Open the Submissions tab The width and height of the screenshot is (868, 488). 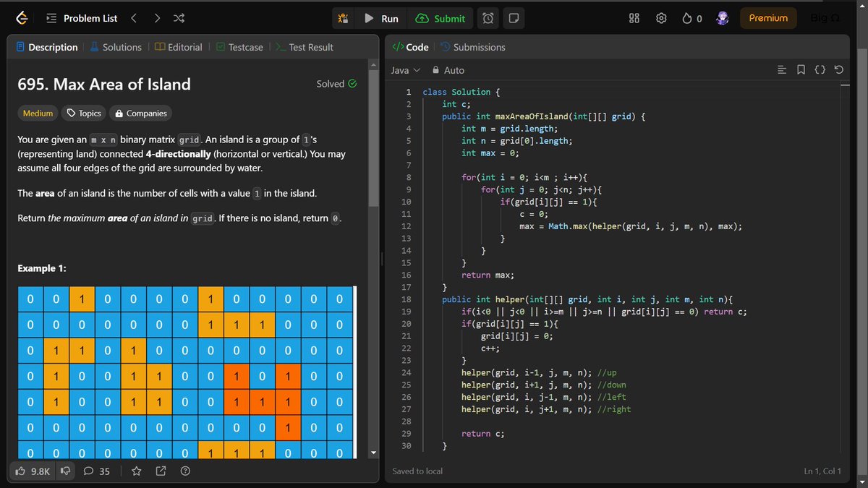click(x=473, y=47)
